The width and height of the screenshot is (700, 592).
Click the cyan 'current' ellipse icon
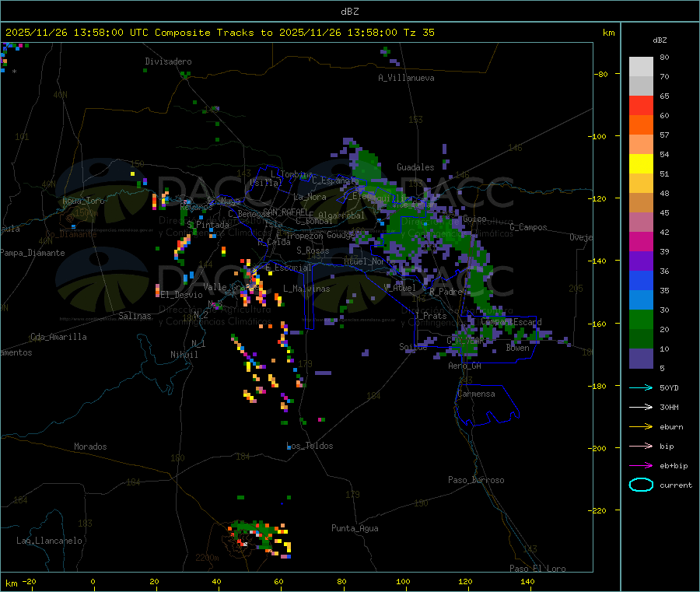[x=641, y=485]
